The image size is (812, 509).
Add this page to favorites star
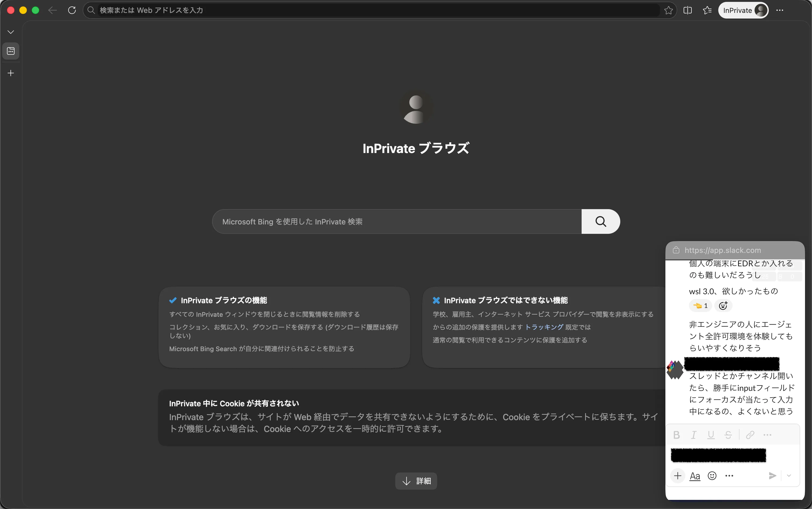tap(669, 10)
